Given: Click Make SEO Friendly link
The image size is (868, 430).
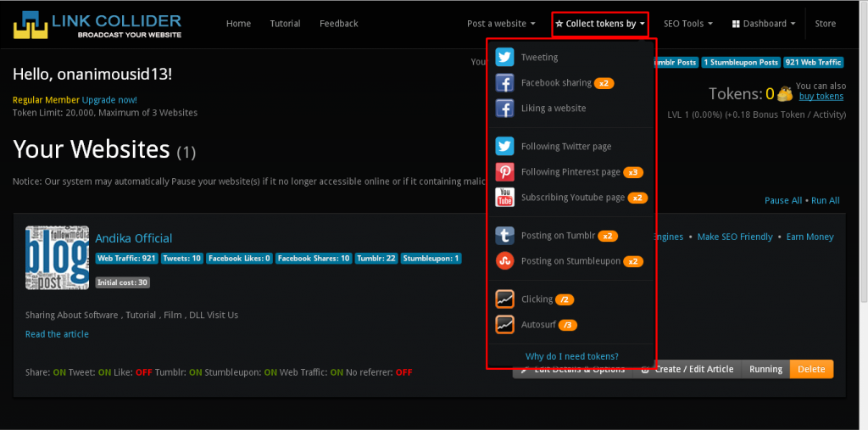Looking at the screenshot, I should pyautogui.click(x=735, y=237).
